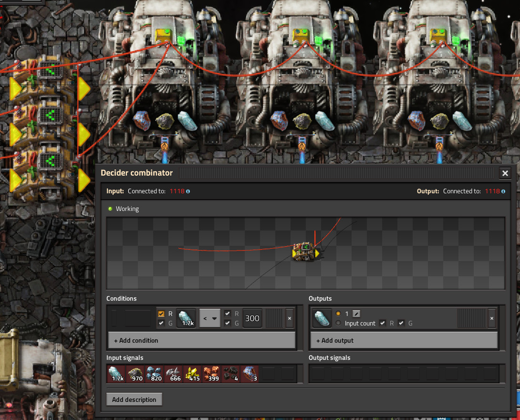The width and height of the screenshot is (520, 420).
Task: Click the ice signal slot in Conditions
Action: click(x=186, y=318)
